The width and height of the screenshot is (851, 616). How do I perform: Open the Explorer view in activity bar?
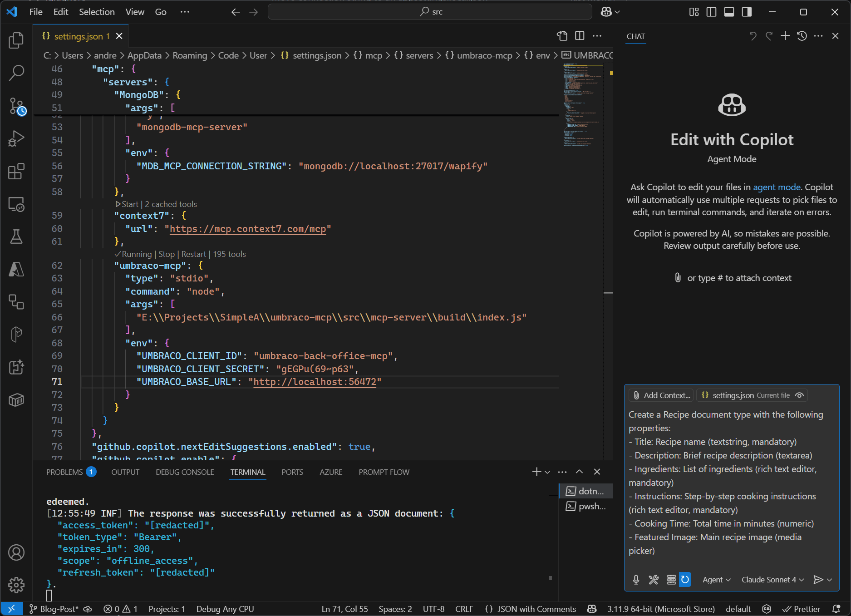(x=16, y=40)
